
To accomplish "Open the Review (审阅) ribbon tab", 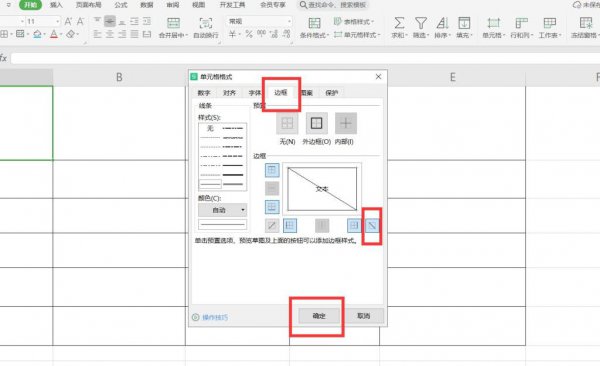I will [173, 5].
